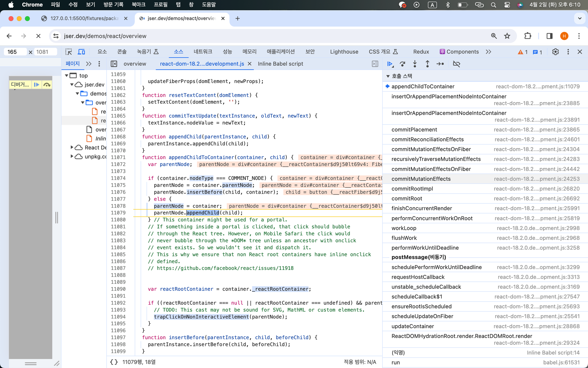Open a new browser tab

click(x=238, y=18)
